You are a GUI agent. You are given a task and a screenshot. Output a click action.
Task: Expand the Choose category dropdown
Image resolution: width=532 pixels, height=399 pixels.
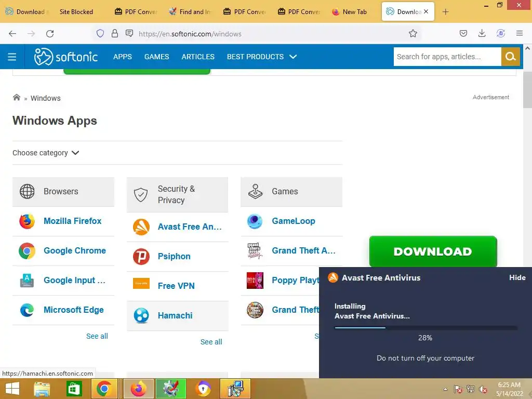coord(46,153)
